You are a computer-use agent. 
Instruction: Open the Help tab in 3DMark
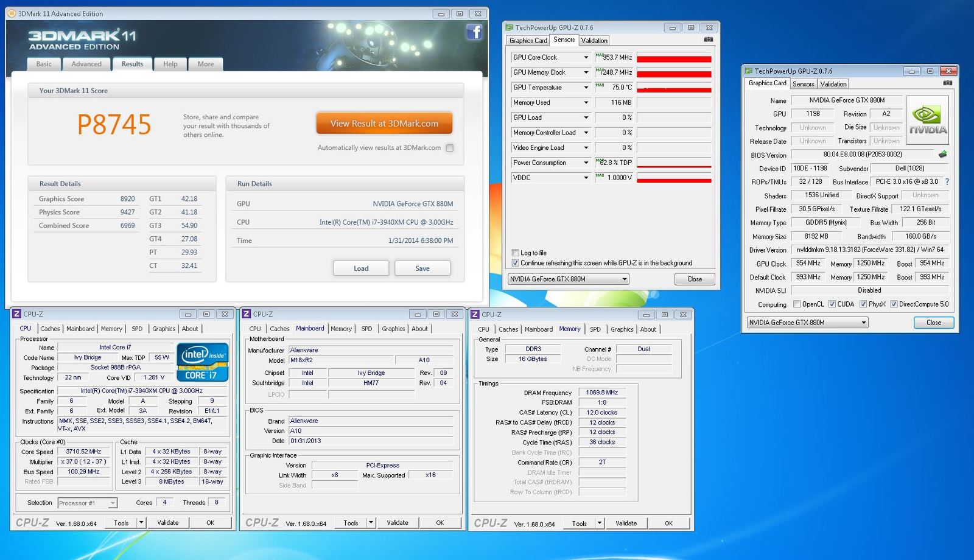tap(170, 64)
